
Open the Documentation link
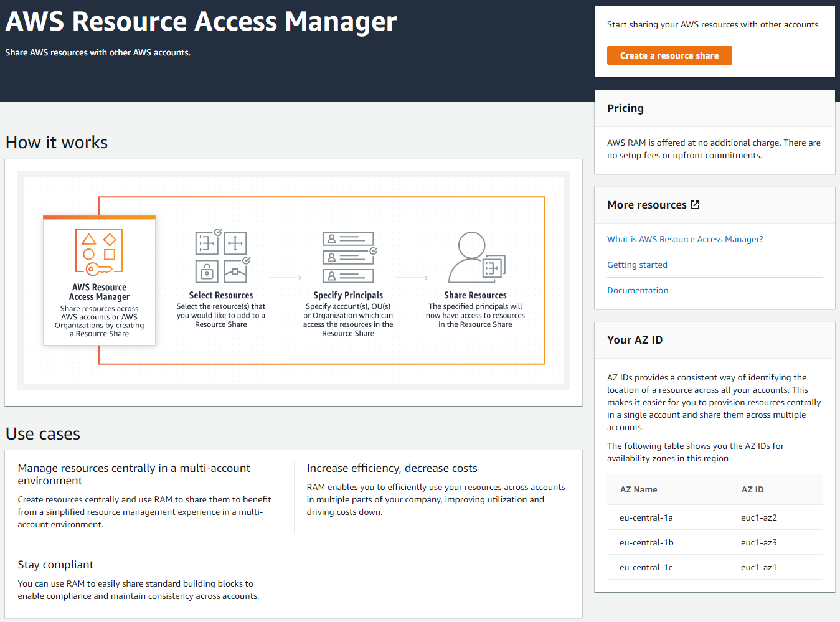point(638,290)
